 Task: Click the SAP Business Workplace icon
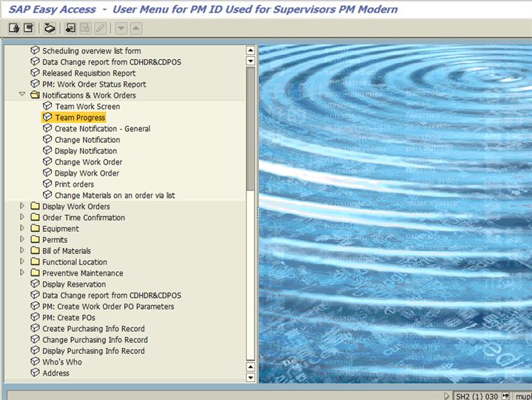point(50,28)
